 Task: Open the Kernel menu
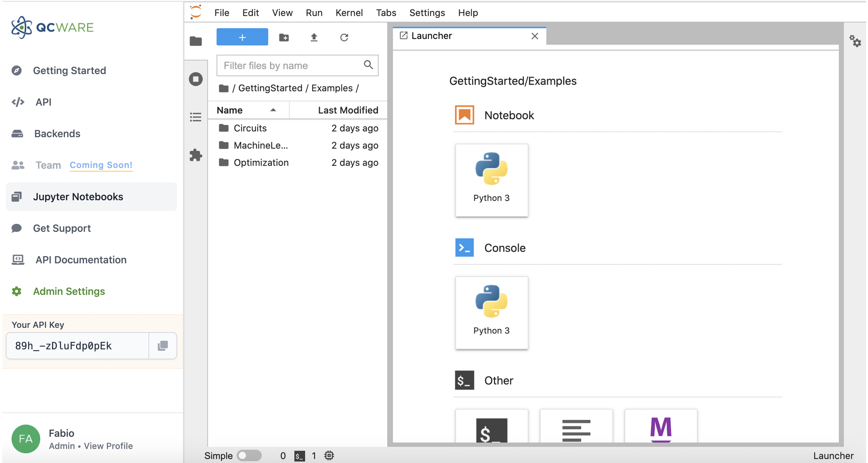[349, 13]
